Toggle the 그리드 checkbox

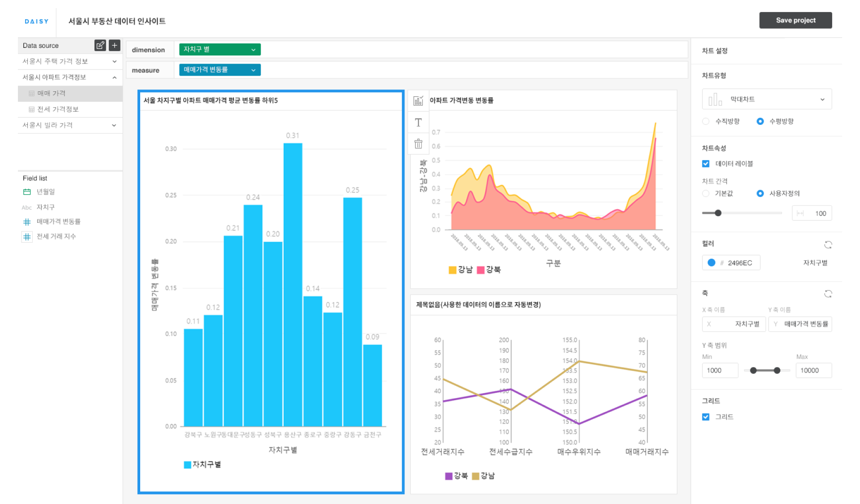coord(706,417)
